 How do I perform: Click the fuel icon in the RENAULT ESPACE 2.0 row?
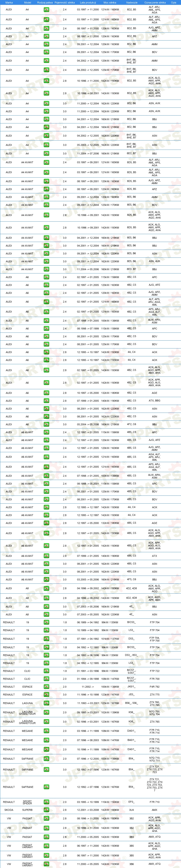tap(46, 687)
